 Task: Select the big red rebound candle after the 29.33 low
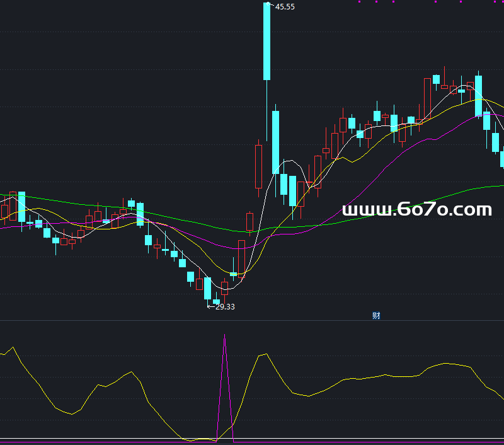(241, 258)
